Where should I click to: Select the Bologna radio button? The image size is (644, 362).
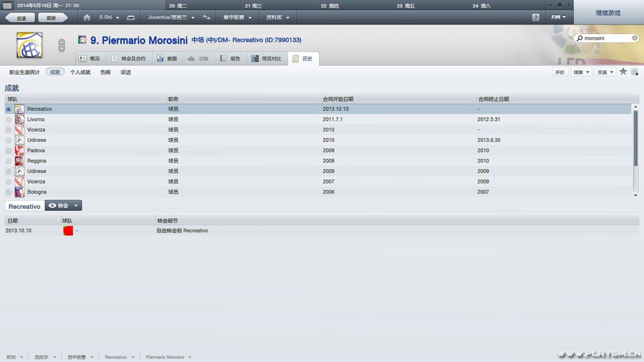pos(8,192)
